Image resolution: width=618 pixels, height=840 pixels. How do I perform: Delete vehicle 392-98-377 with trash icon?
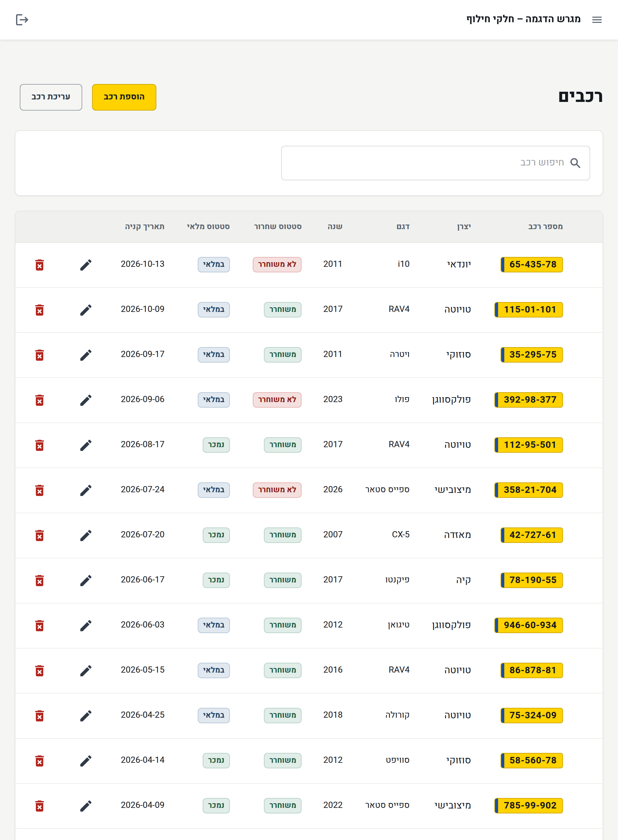coord(40,400)
